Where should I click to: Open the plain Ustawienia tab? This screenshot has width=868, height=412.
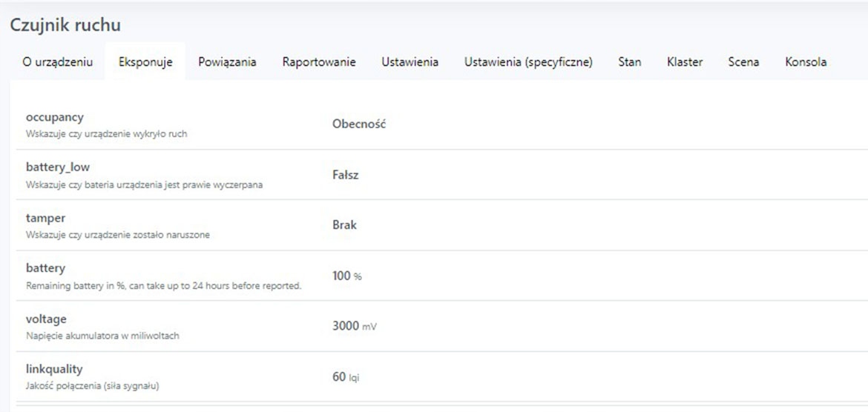click(x=410, y=62)
